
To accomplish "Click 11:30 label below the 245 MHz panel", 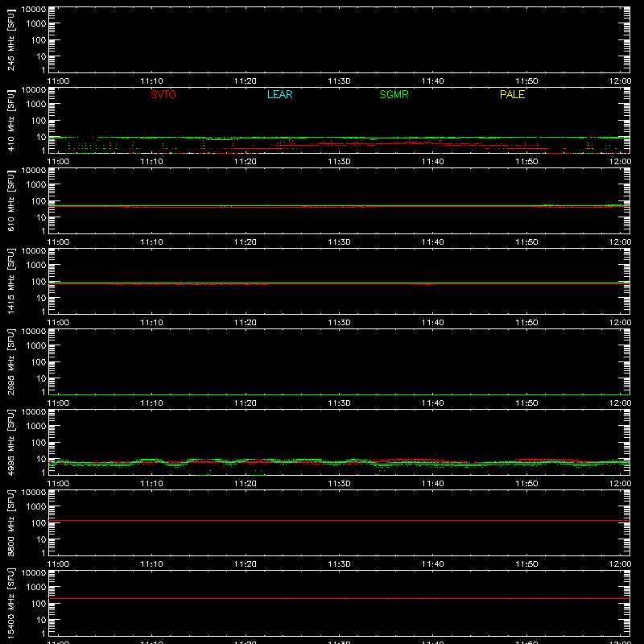I will 339,81.
